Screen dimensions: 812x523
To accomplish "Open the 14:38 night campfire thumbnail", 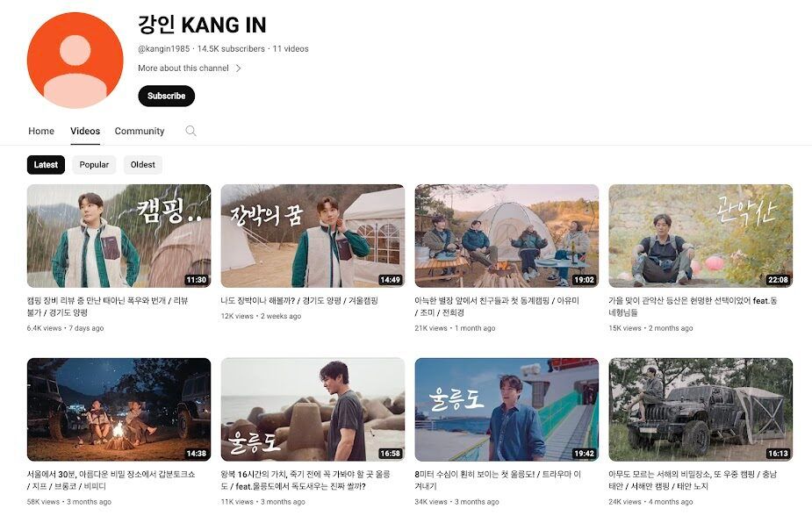I will click(119, 410).
